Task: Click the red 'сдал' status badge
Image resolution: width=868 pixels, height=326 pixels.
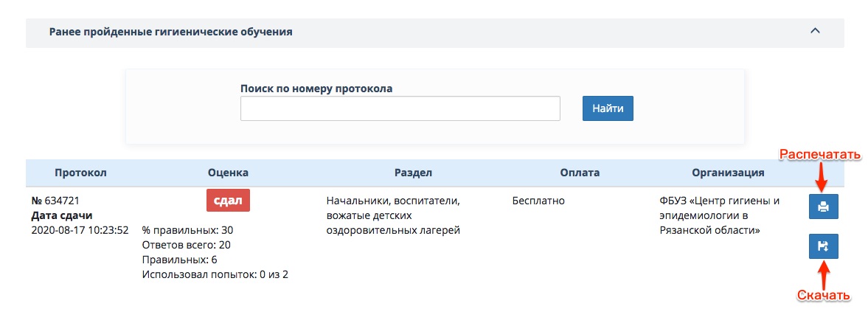Action: click(x=228, y=201)
